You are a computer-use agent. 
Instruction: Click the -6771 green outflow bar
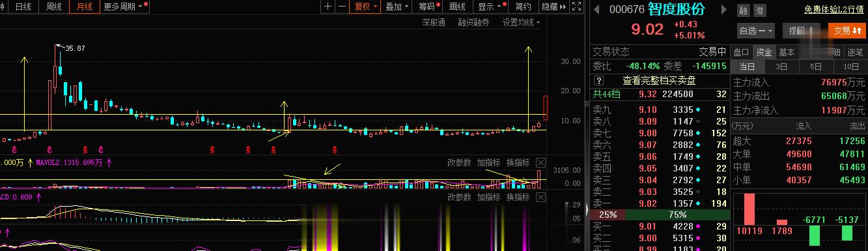click(815, 235)
